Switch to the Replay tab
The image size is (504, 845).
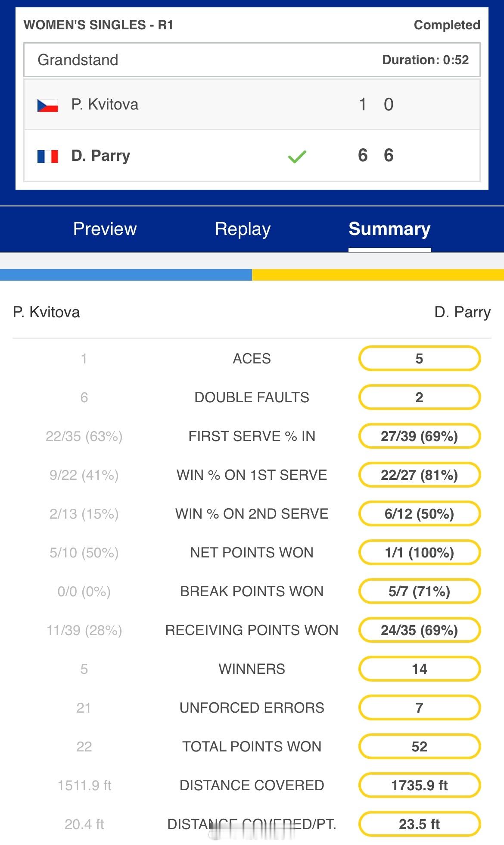(x=243, y=229)
